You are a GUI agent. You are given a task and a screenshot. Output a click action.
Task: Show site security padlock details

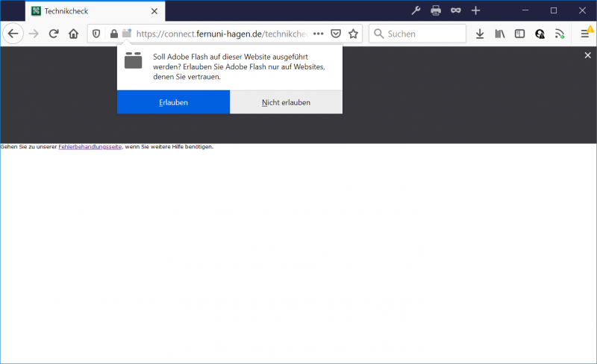click(113, 34)
